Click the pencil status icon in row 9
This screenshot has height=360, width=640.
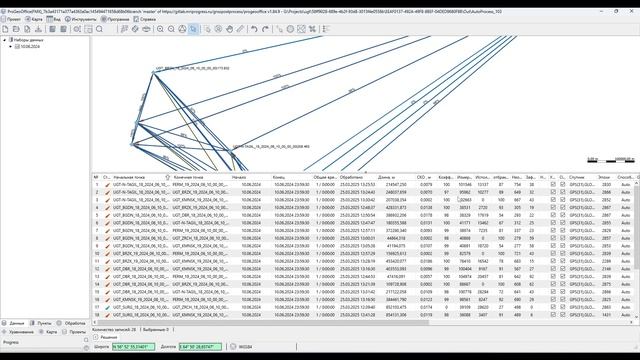pos(107,246)
